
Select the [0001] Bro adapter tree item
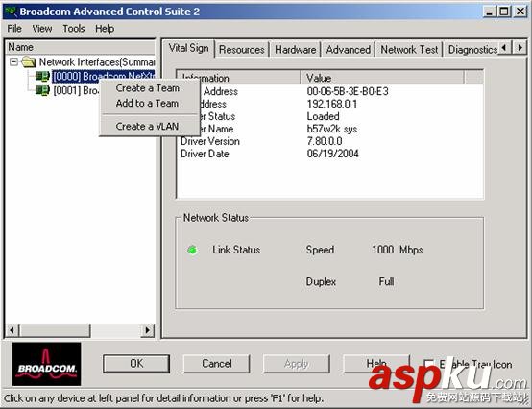click(76, 90)
